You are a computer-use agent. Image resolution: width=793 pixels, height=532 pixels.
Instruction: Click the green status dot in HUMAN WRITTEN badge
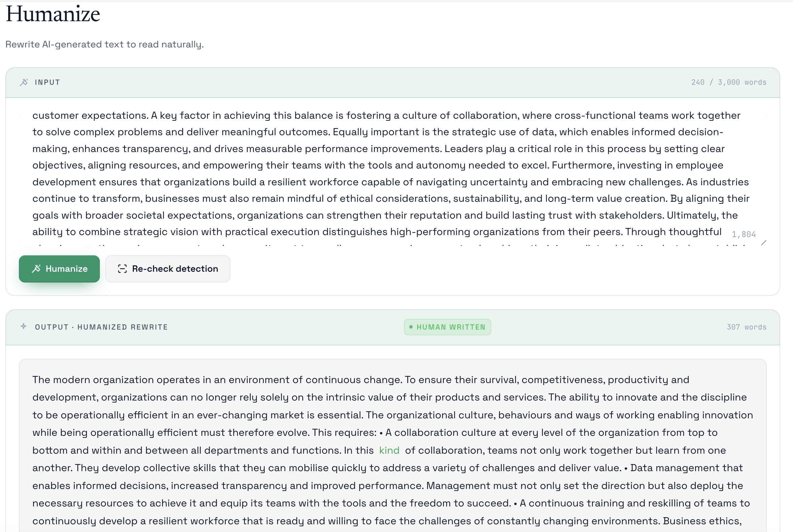coord(411,327)
